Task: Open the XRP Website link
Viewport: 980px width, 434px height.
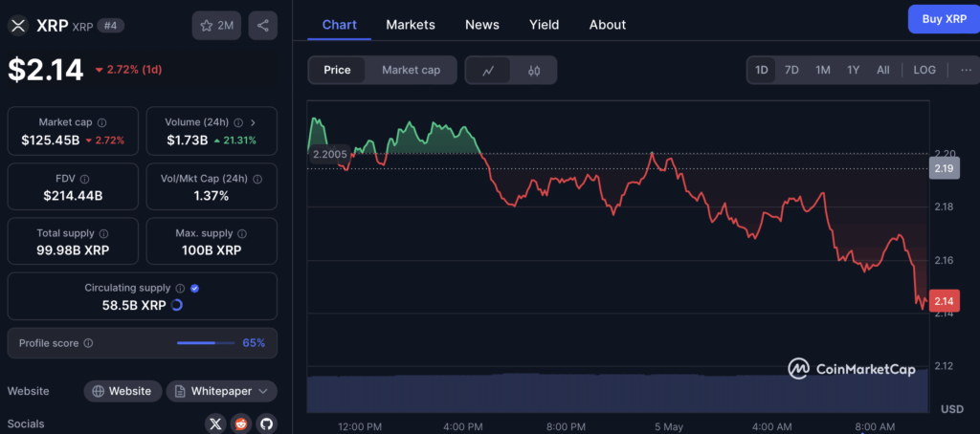Action: [122, 392]
